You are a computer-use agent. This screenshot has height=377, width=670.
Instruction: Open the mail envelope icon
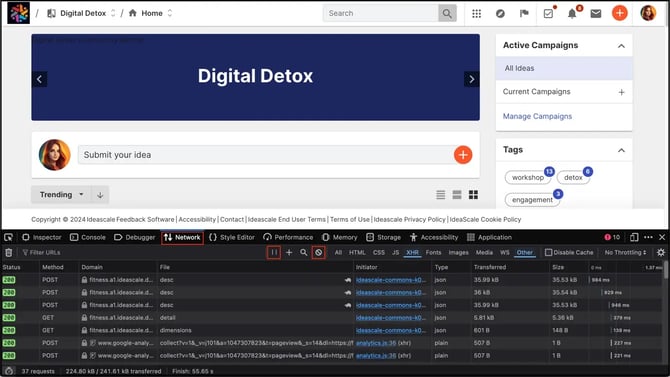(596, 14)
